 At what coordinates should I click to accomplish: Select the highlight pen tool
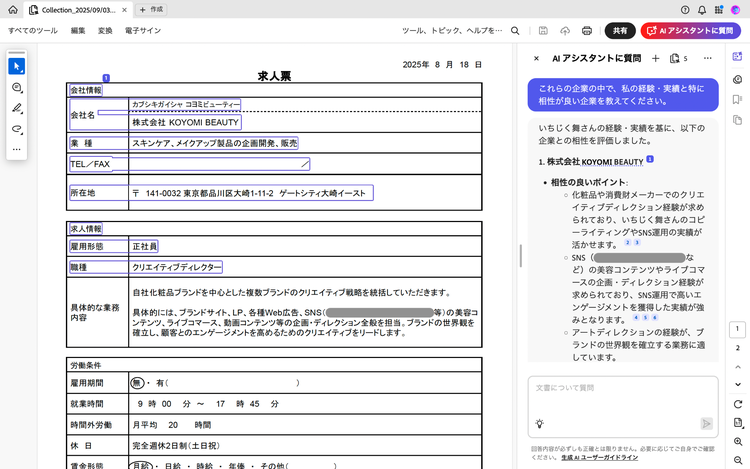16,109
